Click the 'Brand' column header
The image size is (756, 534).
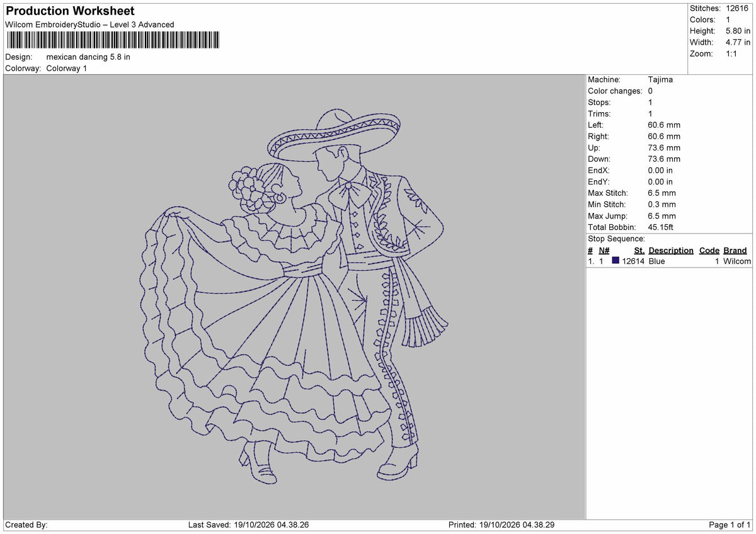click(735, 251)
